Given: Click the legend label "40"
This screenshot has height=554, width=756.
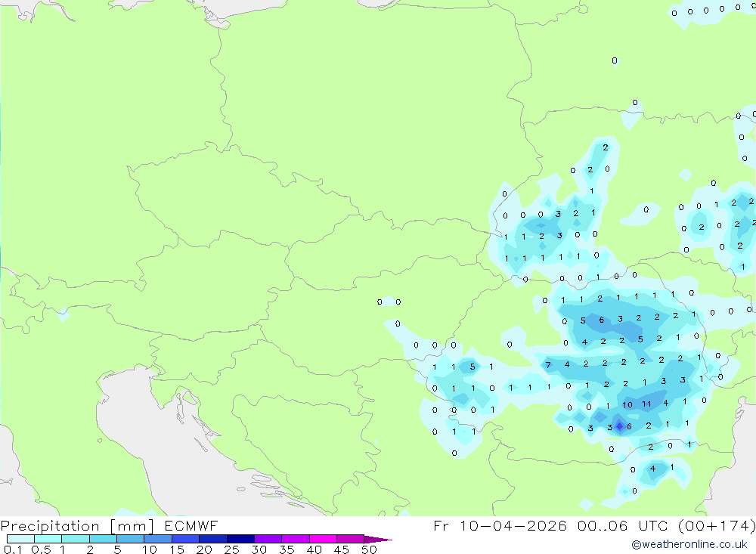Looking at the screenshot, I should (x=314, y=549).
